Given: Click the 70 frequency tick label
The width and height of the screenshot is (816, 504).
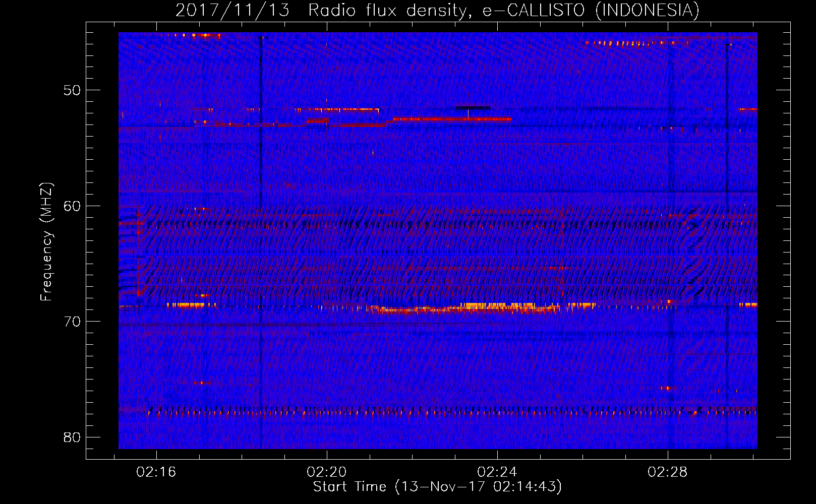Looking at the screenshot, I should point(72,322).
